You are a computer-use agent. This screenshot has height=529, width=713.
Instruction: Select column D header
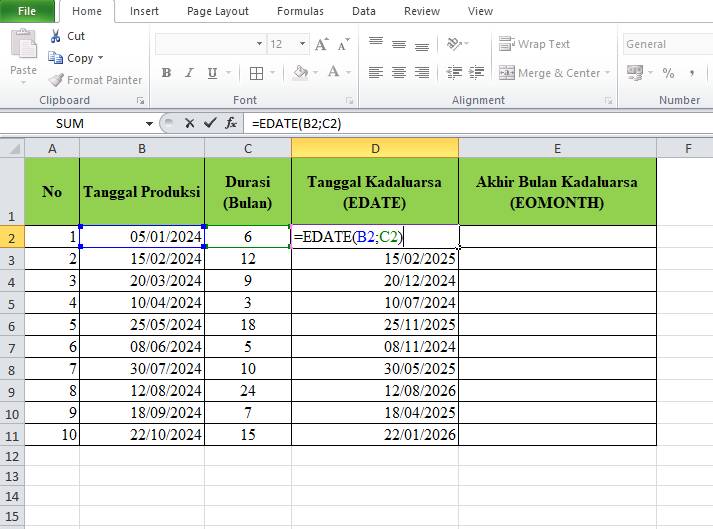[x=375, y=148]
